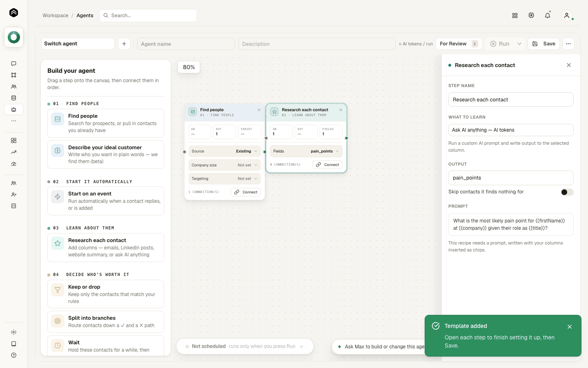Screen dimensions: 588x368
Task: Edit the Output pain_points field
Action: (511, 178)
